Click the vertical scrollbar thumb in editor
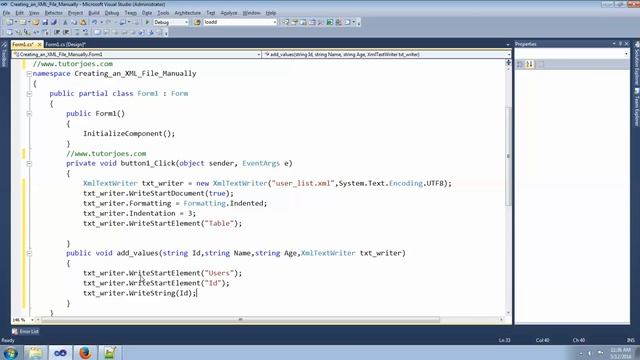The width and height of the screenshot is (640, 360). tap(508, 156)
